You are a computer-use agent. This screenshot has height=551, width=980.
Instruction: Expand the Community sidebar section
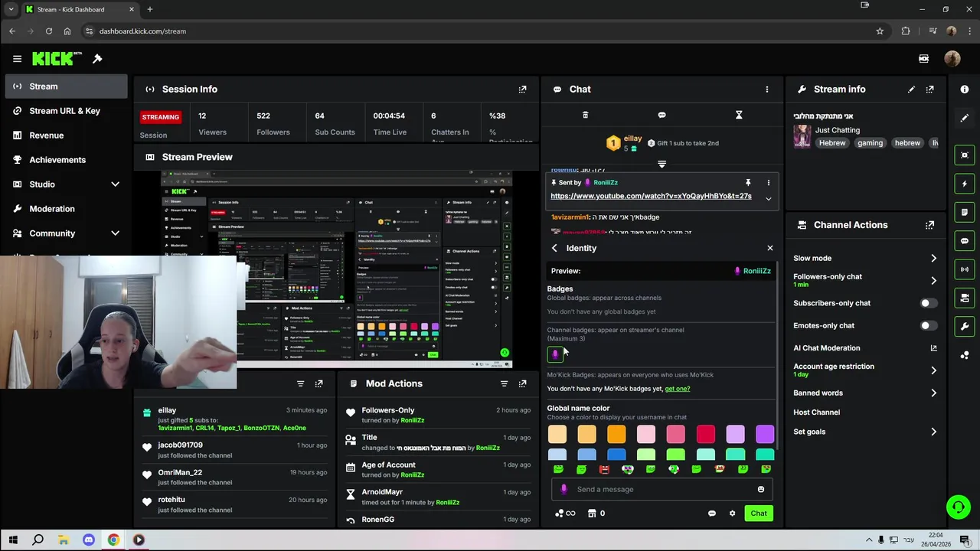tap(115, 233)
